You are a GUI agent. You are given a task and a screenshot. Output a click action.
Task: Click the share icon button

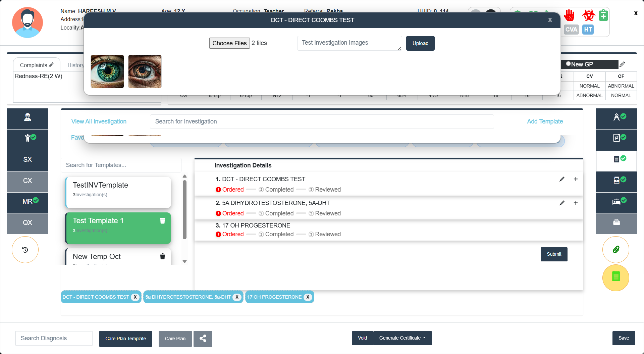tap(203, 339)
